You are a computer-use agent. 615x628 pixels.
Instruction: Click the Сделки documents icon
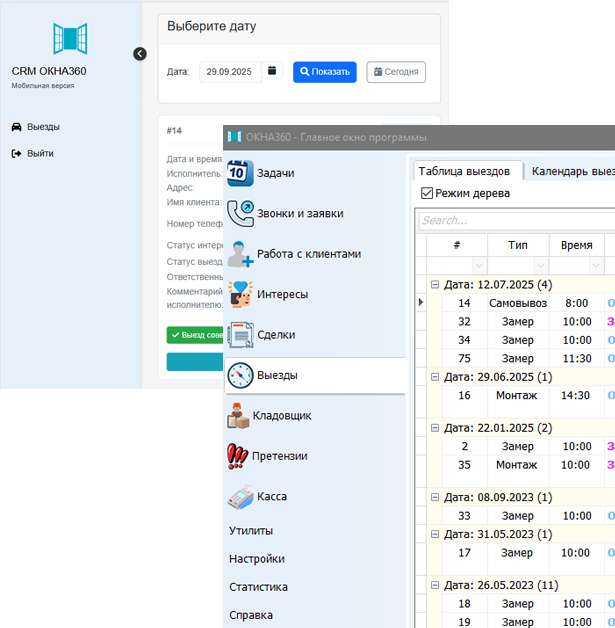pyautogui.click(x=240, y=335)
